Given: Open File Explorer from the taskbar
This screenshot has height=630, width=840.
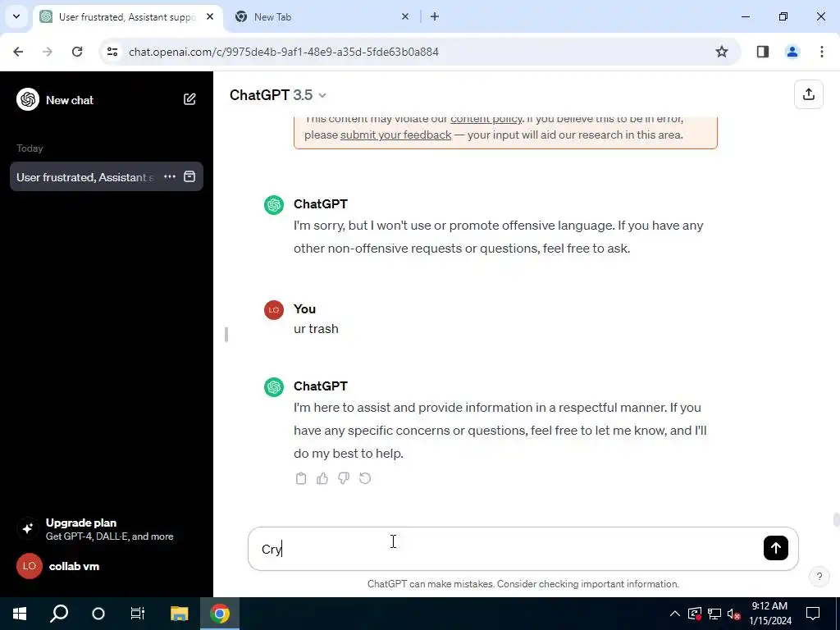Looking at the screenshot, I should (x=180, y=614).
